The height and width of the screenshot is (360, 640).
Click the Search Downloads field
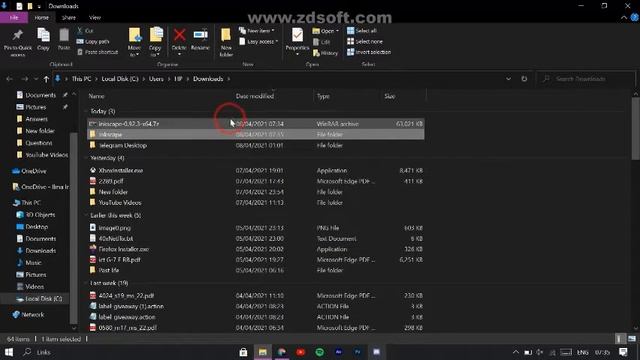click(586, 79)
